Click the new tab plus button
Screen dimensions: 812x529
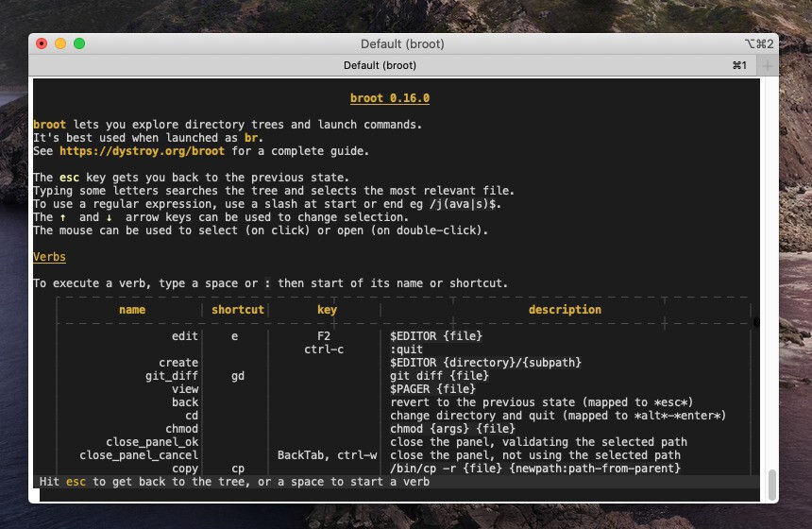(x=768, y=66)
